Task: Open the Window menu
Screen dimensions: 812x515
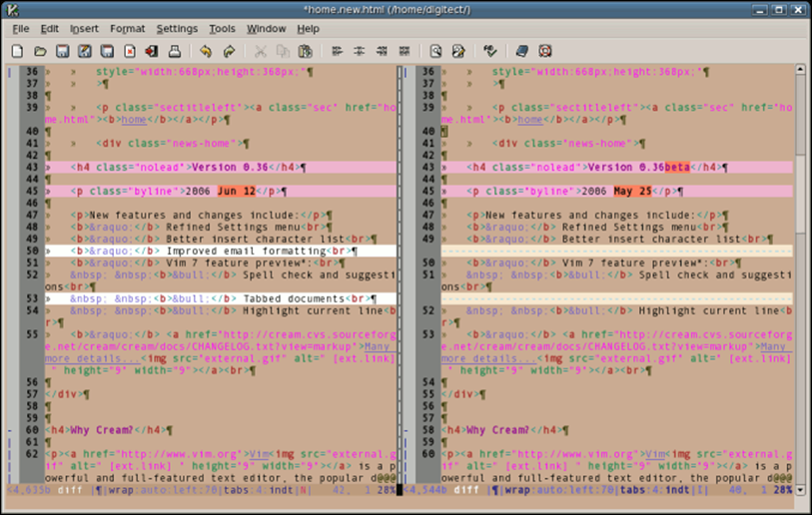Action: [266, 29]
